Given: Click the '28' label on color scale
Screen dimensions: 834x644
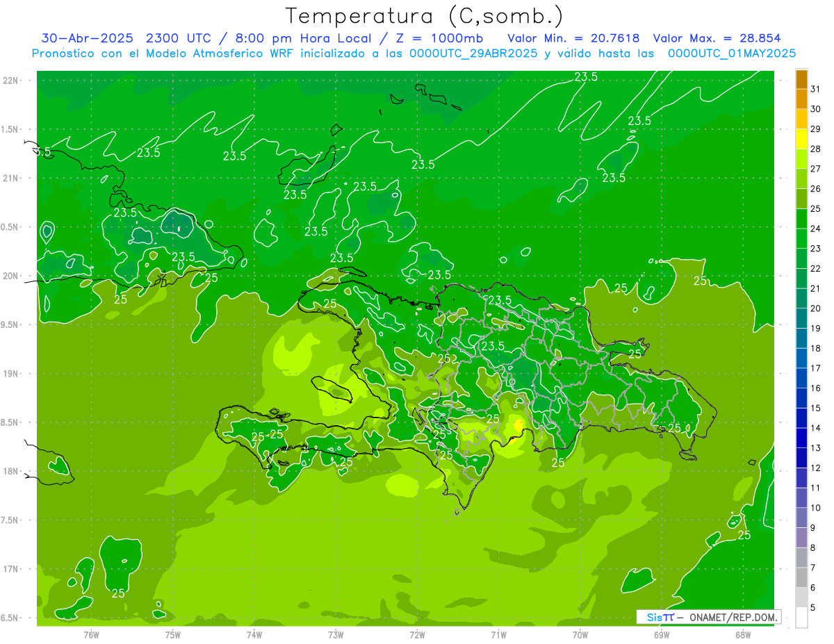Looking at the screenshot, I should [815, 149].
